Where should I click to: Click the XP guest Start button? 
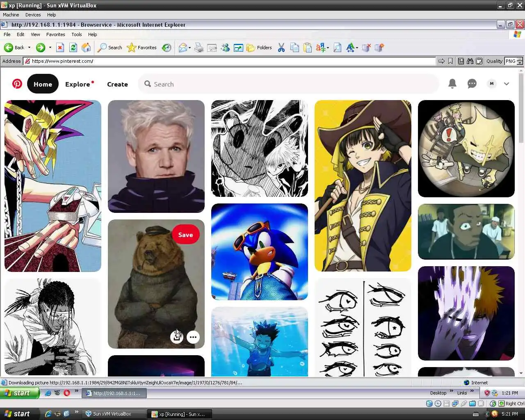click(x=20, y=393)
